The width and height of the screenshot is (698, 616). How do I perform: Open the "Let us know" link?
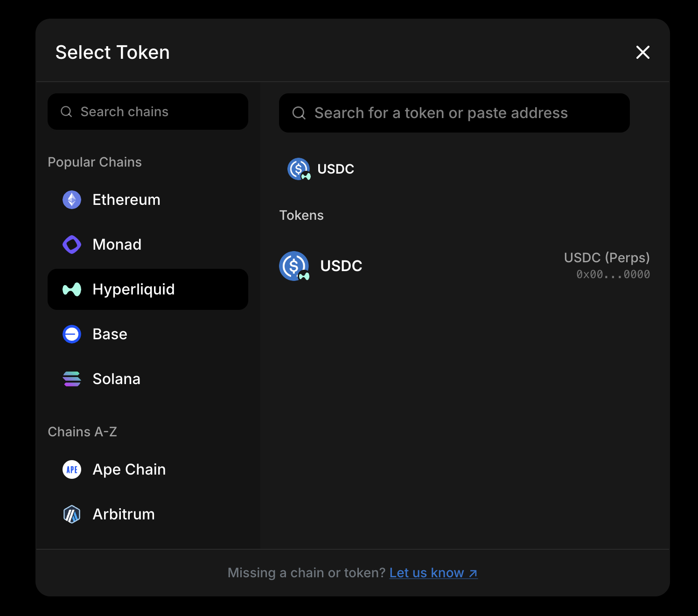[433, 573]
